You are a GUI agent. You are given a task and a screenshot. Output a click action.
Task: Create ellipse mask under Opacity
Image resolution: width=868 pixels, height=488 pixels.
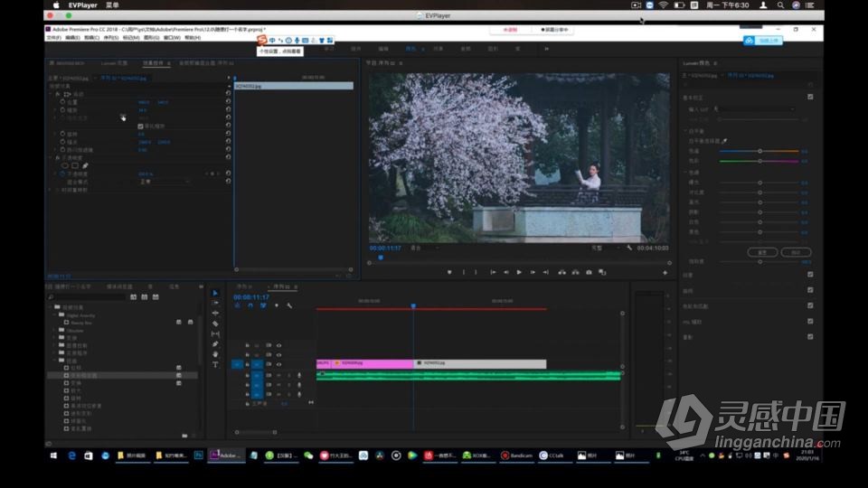point(65,165)
